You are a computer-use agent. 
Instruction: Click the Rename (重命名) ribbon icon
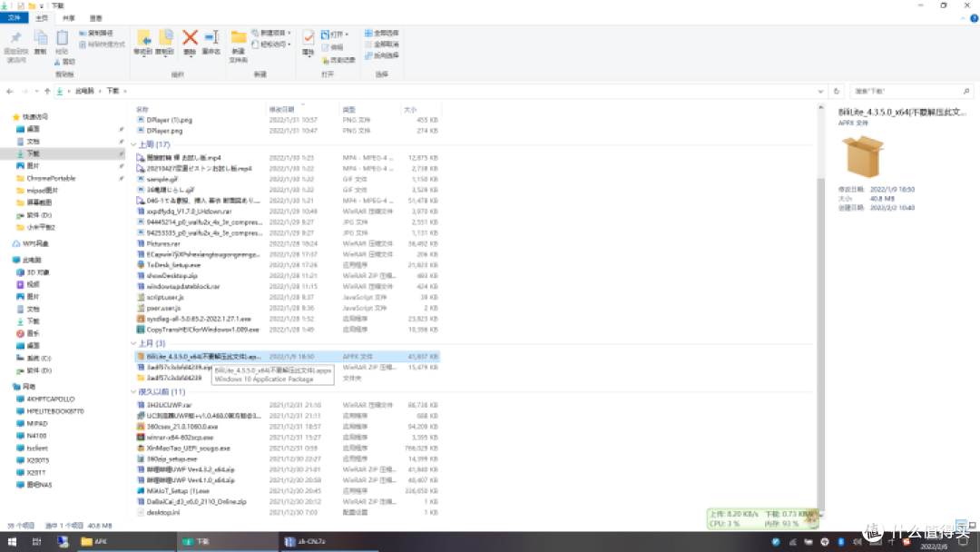[x=211, y=40]
